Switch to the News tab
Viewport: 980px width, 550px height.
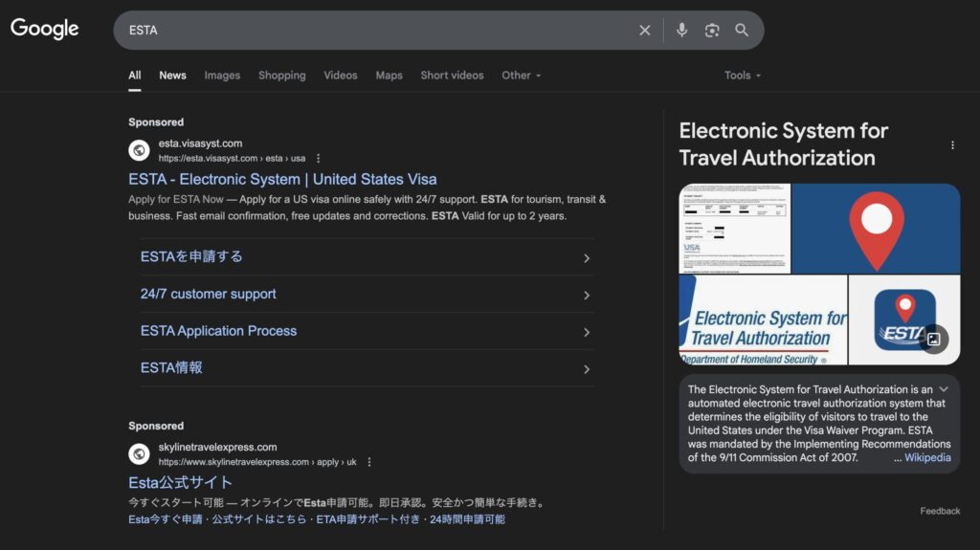point(172,76)
